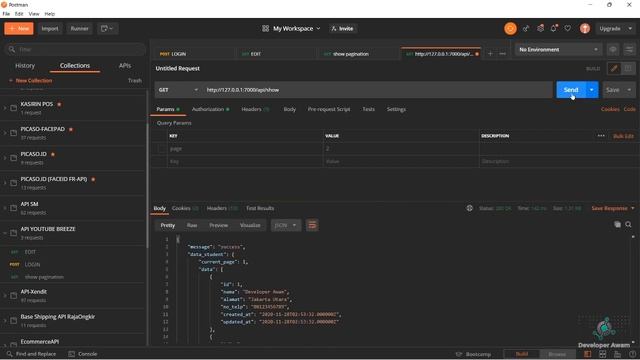Click the Invite button
Screen dimensions: 640x360
[342, 29]
